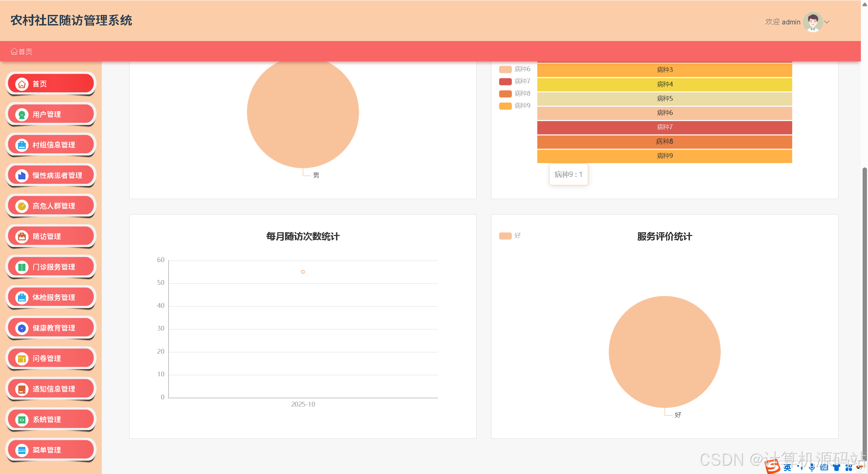Click the 病种9 : 1 tooltip
The height and width of the screenshot is (474, 868).
tap(568, 175)
